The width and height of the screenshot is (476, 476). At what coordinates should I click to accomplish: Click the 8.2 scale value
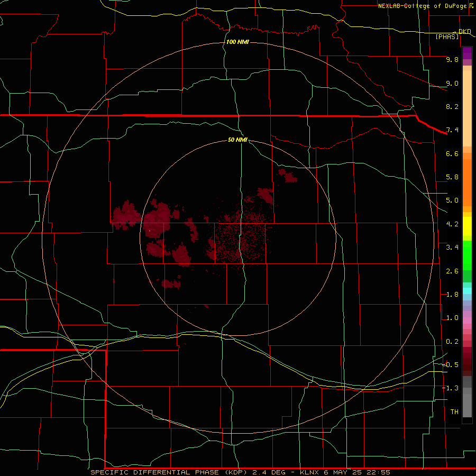(452, 106)
